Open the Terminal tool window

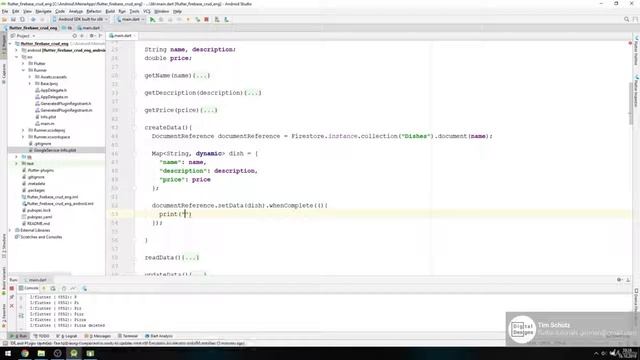coord(128,336)
